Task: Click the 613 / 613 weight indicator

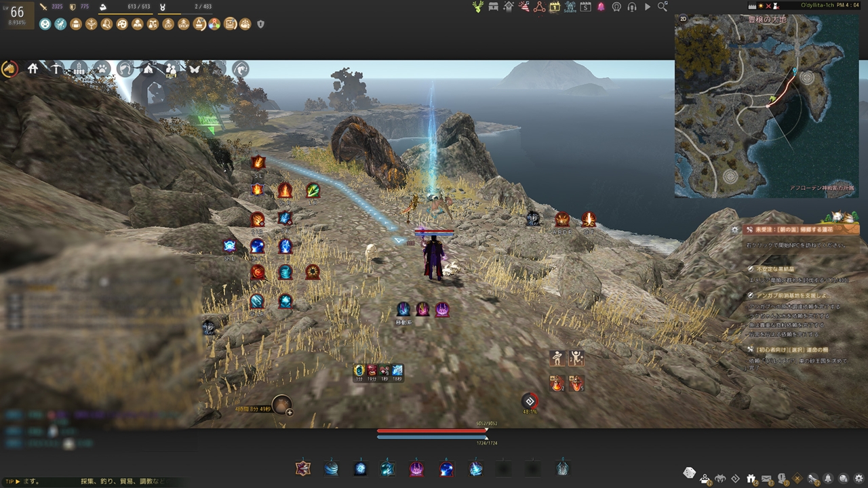Action: pos(138,6)
